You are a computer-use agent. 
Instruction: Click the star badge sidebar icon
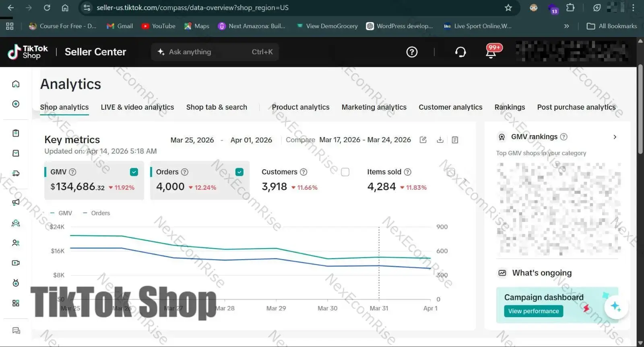[16, 104]
